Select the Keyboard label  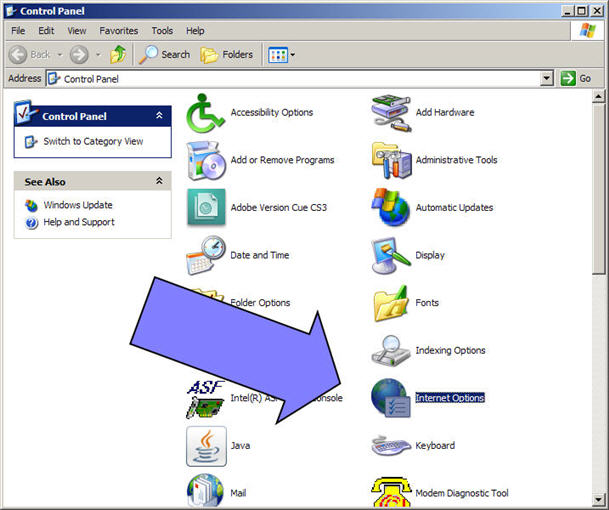435,446
